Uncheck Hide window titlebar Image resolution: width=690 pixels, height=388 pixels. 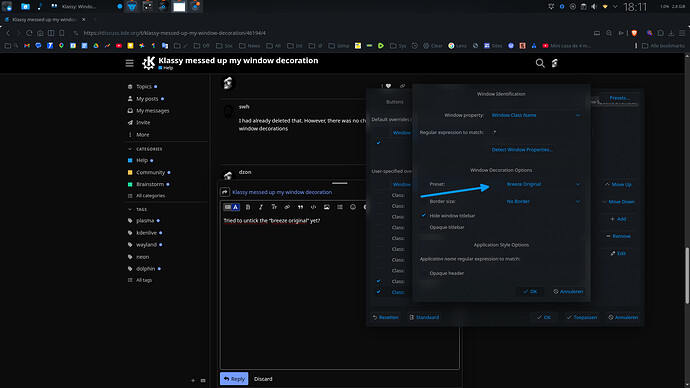[424, 216]
